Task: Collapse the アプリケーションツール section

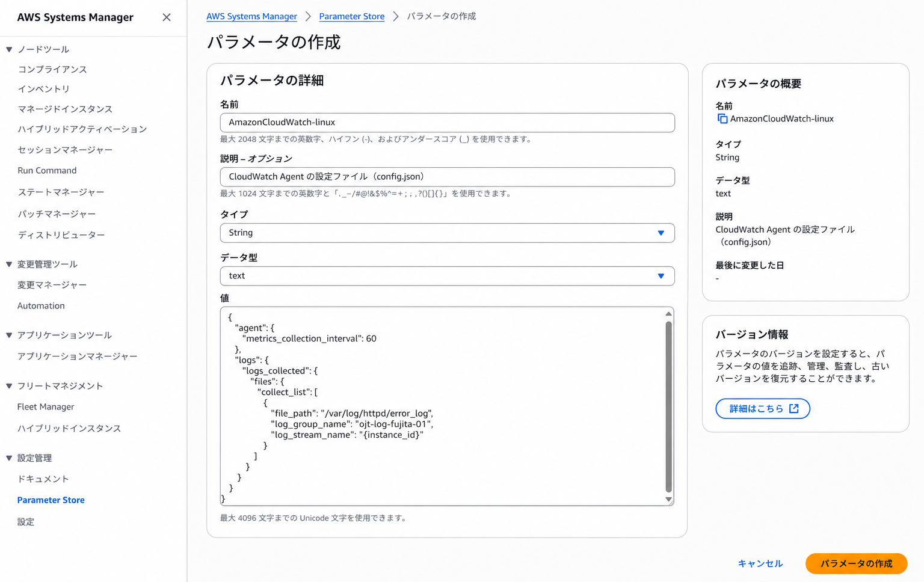Action: (9, 335)
